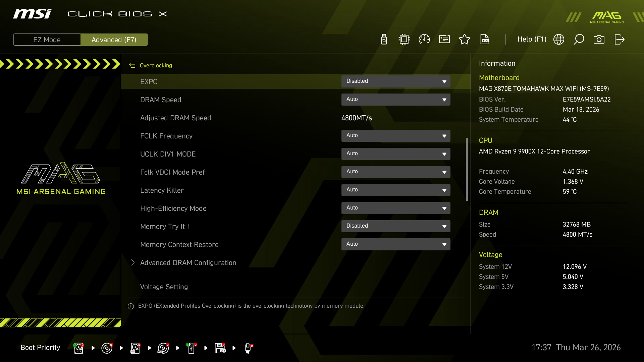Open the language selection globe icon

pos(559,39)
